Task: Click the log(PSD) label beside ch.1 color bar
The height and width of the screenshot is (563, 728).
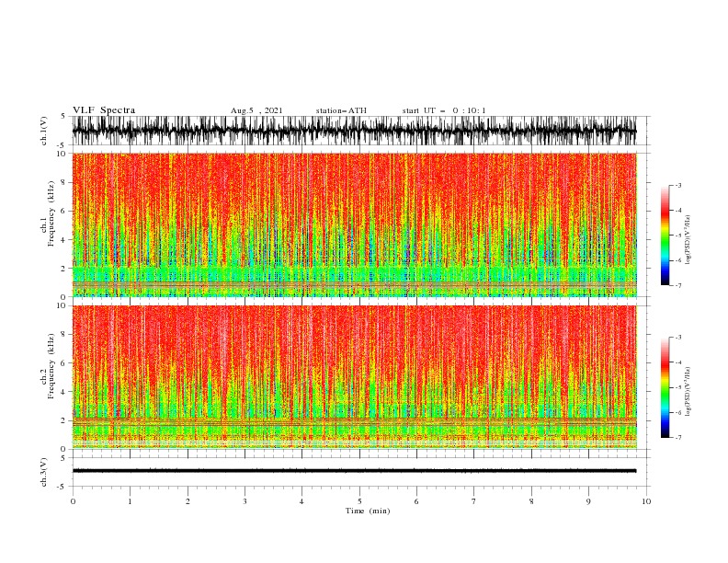Action: click(x=688, y=240)
